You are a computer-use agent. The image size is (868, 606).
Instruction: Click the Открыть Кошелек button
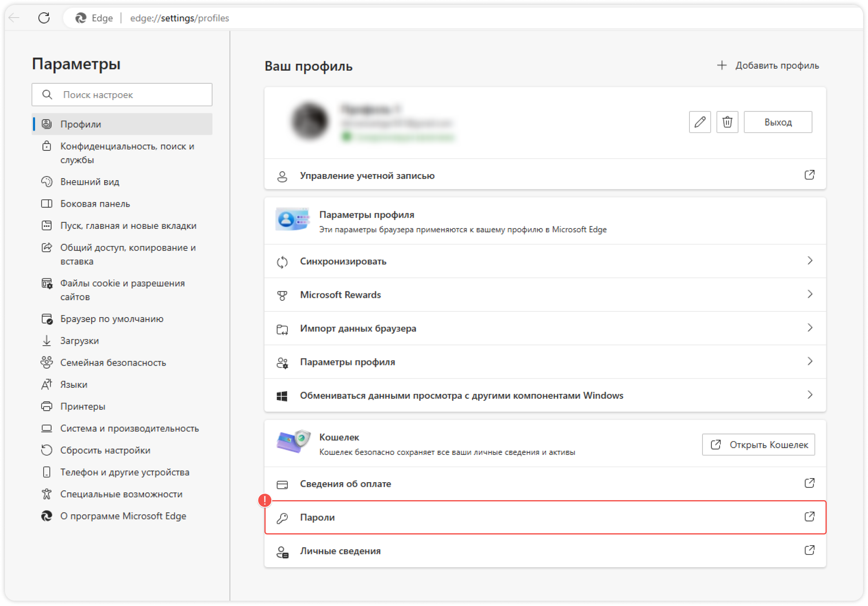point(758,445)
